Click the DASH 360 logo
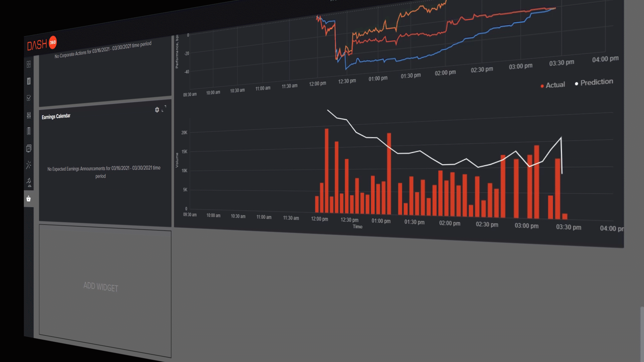The height and width of the screenshot is (362, 644). tap(42, 44)
